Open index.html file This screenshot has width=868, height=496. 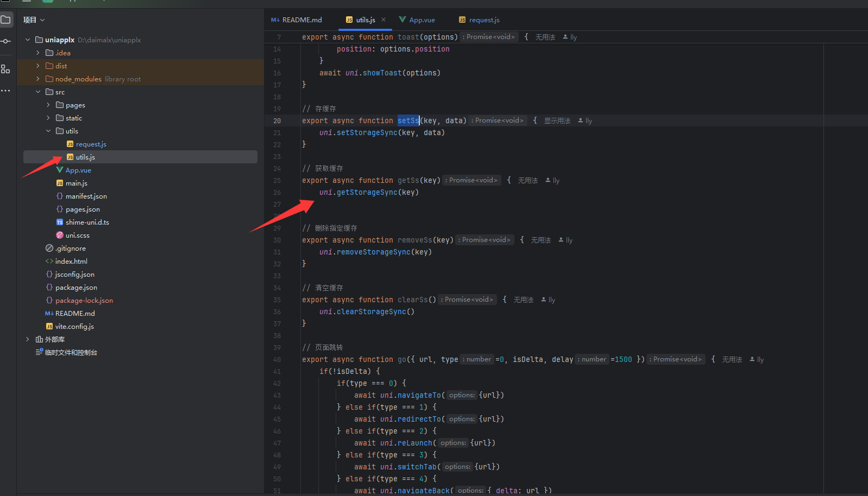(x=71, y=261)
